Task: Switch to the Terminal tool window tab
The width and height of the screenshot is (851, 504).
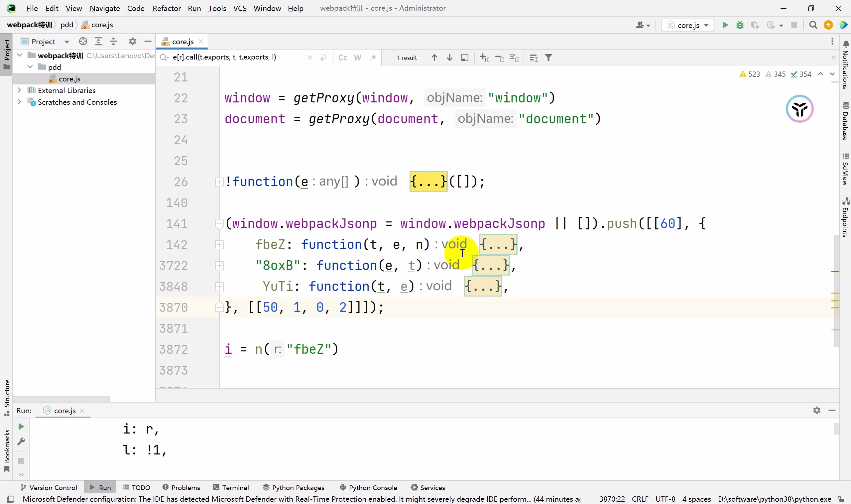Action: (x=231, y=487)
